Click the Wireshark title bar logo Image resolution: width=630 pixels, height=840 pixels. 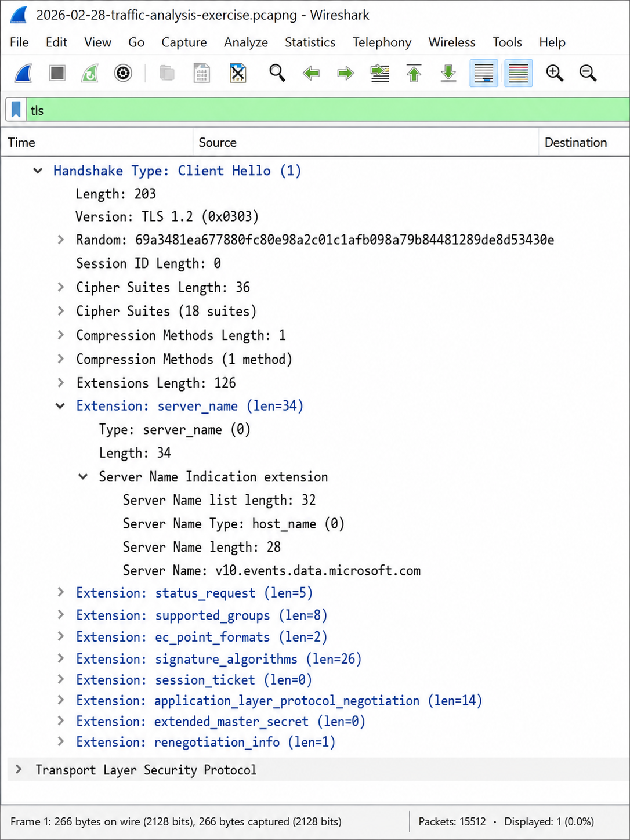pyautogui.click(x=19, y=15)
